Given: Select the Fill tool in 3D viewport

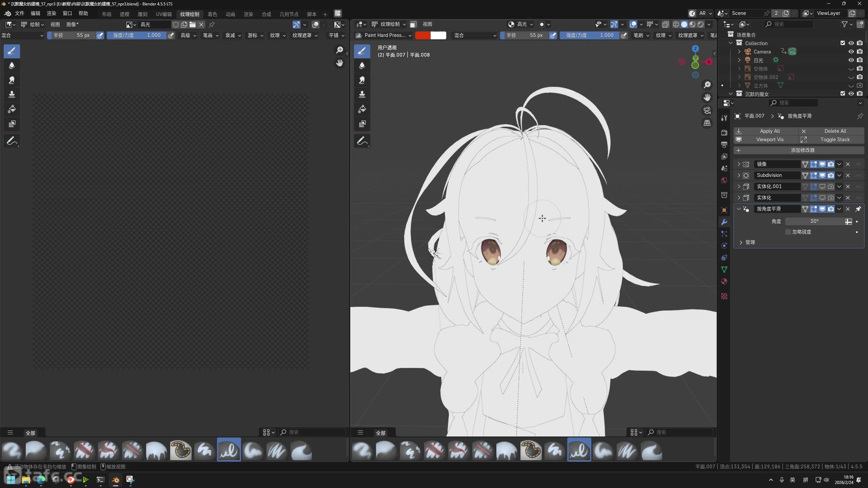Looking at the screenshot, I should pos(362,109).
